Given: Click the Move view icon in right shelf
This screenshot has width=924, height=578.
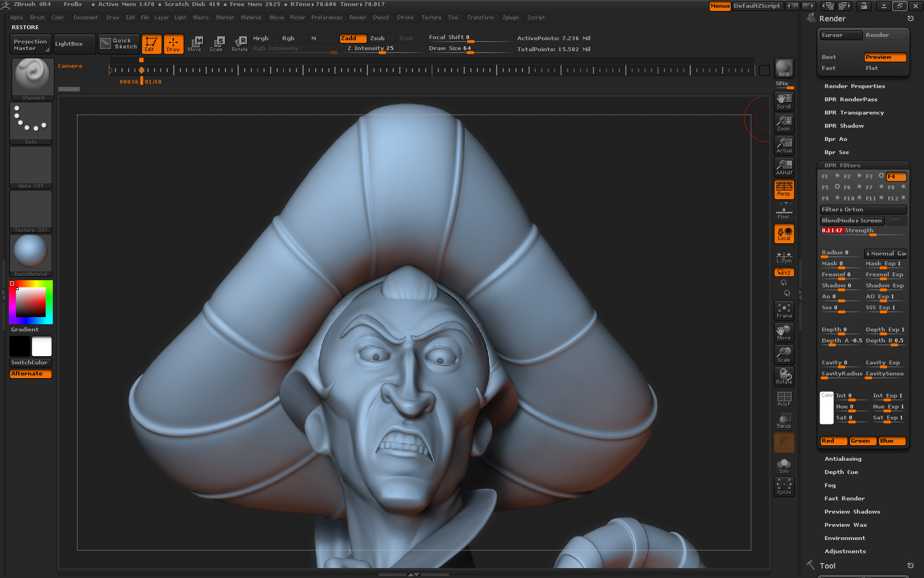Looking at the screenshot, I should 784,332.
